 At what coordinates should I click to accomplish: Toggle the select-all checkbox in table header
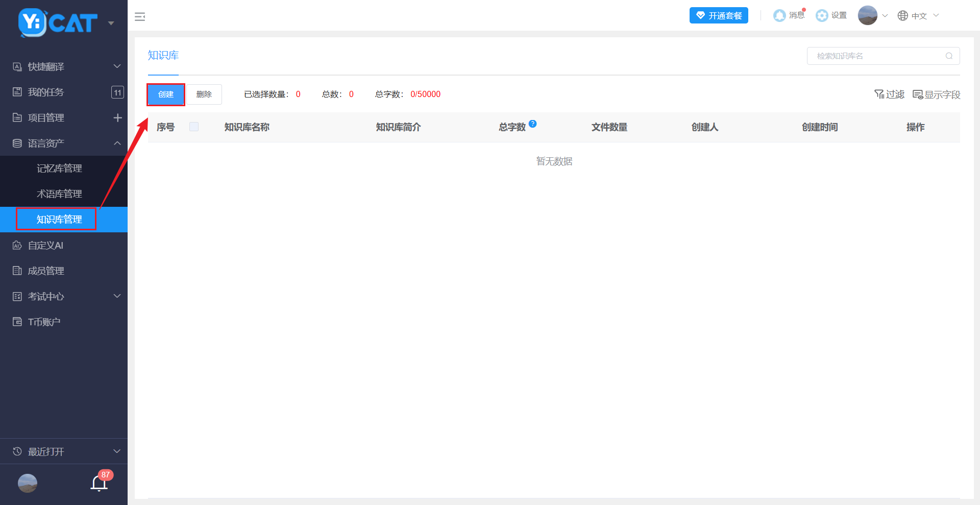click(x=194, y=127)
